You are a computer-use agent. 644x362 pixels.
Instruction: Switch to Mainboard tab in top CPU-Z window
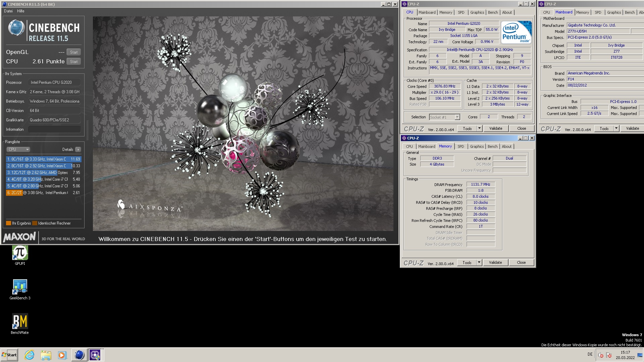tap(427, 12)
